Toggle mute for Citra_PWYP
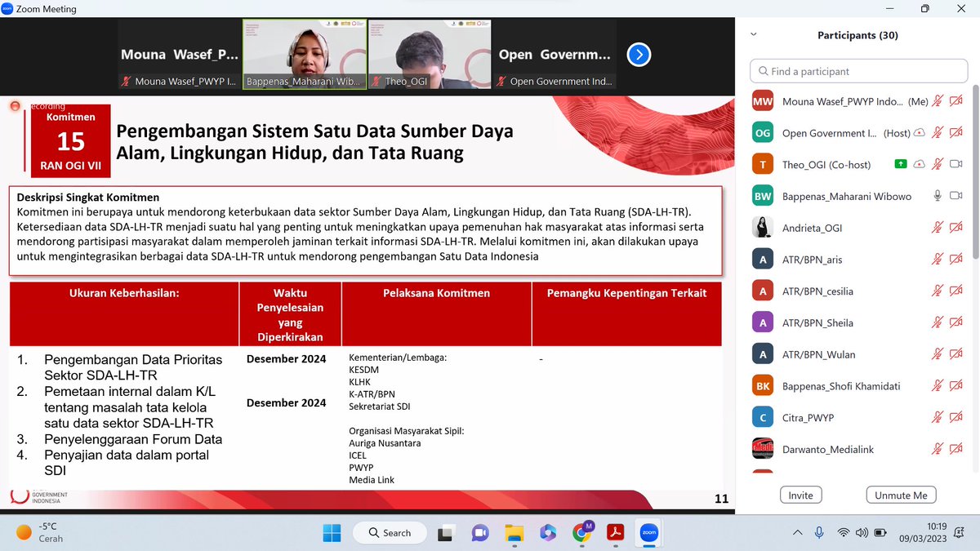This screenshot has height=551, width=980. (x=939, y=417)
